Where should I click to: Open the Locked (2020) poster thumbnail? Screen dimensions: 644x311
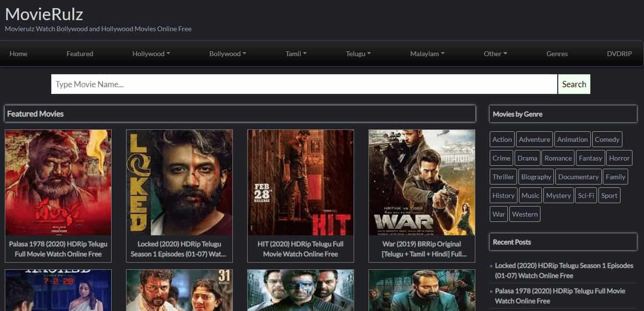(x=179, y=183)
